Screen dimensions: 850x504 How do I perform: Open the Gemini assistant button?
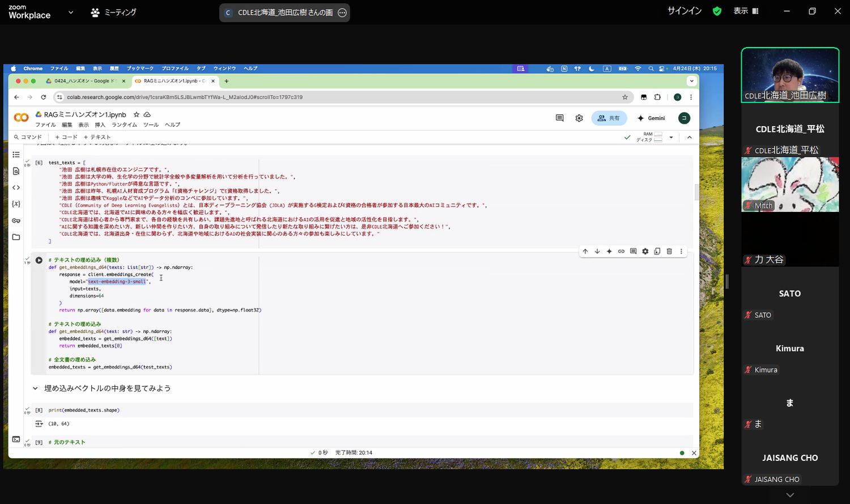point(651,118)
